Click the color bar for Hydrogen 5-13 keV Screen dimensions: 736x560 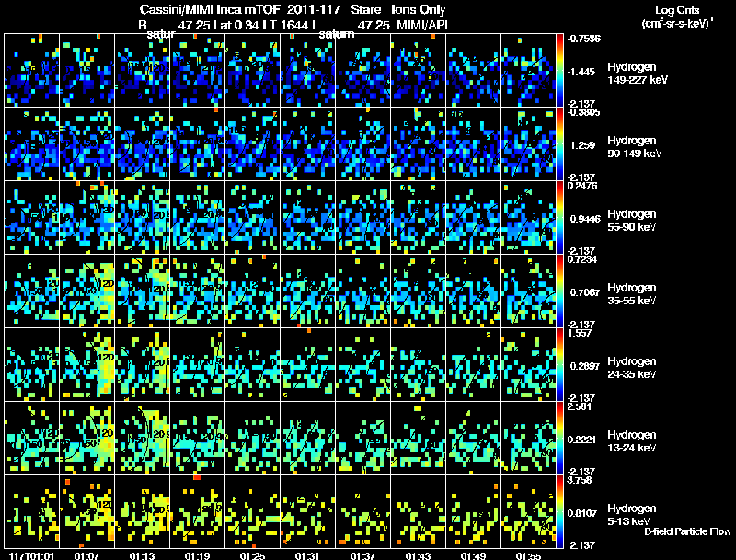click(x=559, y=512)
